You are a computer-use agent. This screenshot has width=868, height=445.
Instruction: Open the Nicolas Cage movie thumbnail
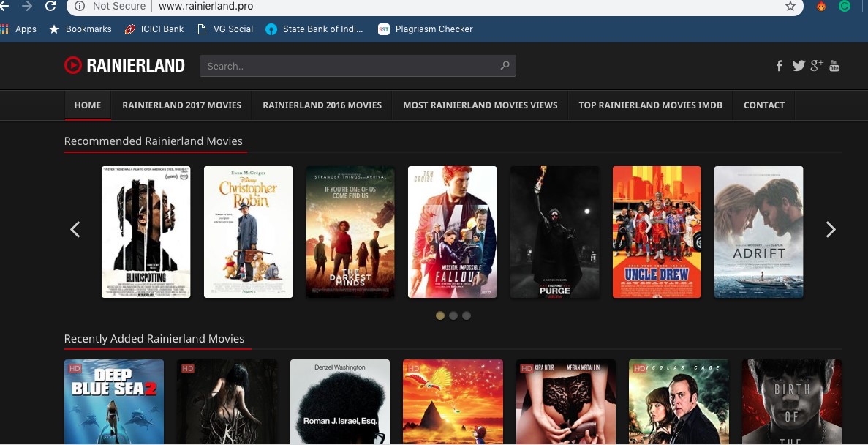point(679,402)
